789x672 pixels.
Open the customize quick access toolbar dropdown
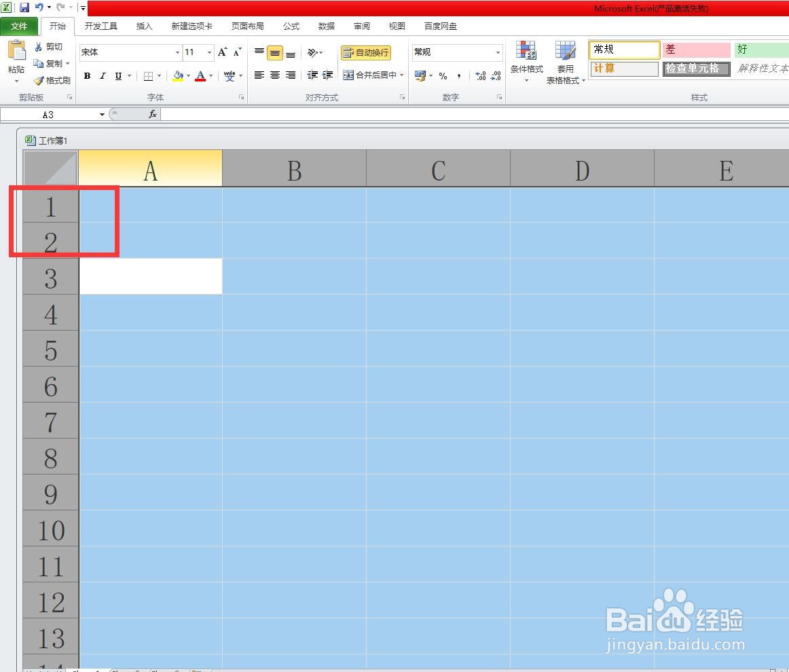pyautogui.click(x=83, y=7)
